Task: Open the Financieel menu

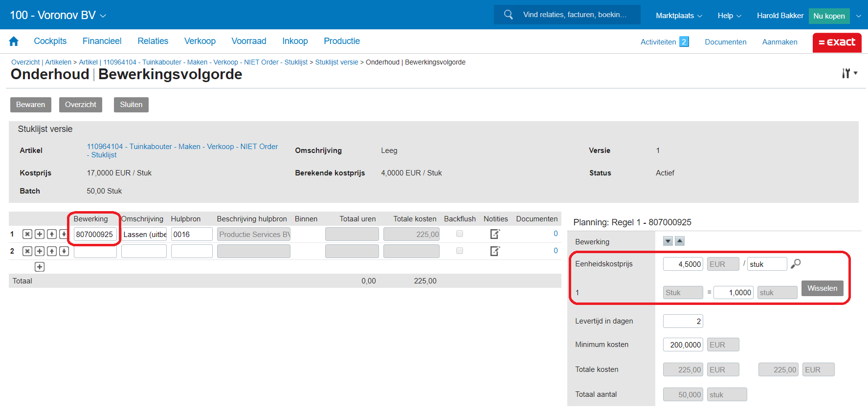Action: pos(102,42)
